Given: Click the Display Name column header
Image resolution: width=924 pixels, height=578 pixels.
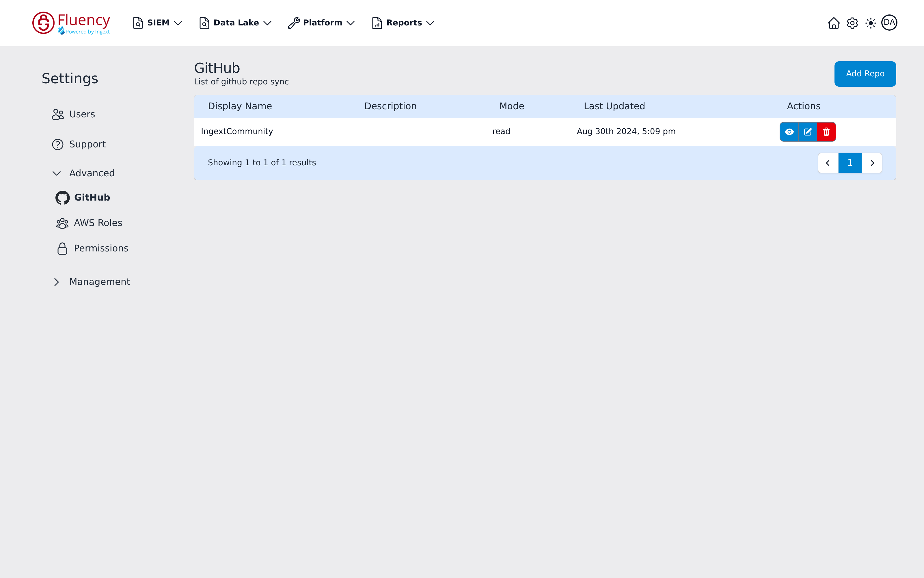Looking at the screenshot, I should tap(240, 106).
